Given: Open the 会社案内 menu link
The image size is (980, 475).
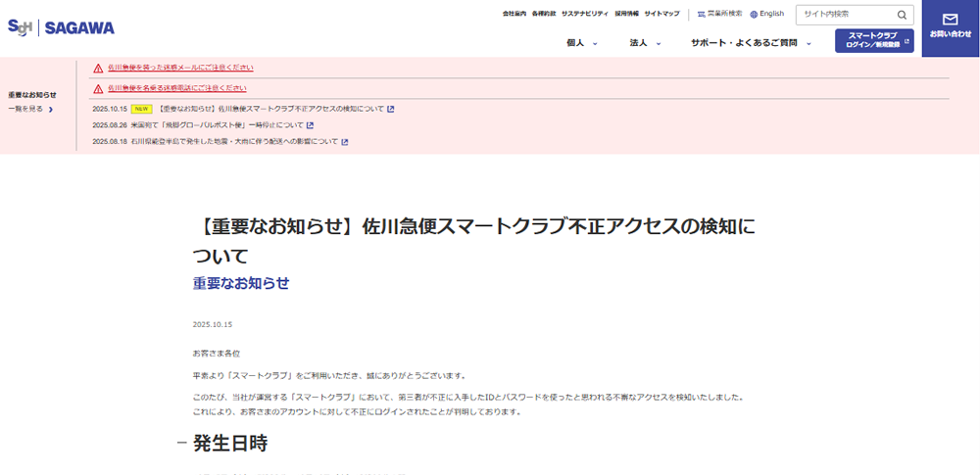Looking at the screenshot, I should pos(514,14).
